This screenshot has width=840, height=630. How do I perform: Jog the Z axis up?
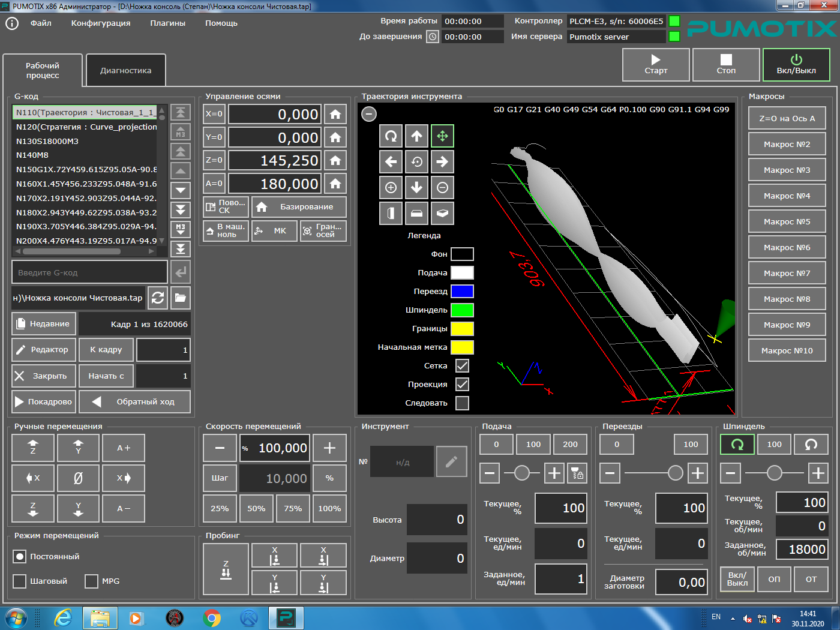[33, 448]
